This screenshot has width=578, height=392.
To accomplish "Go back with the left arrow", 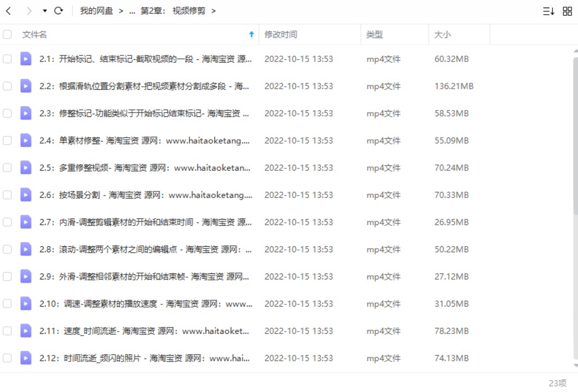I will 9,11.
